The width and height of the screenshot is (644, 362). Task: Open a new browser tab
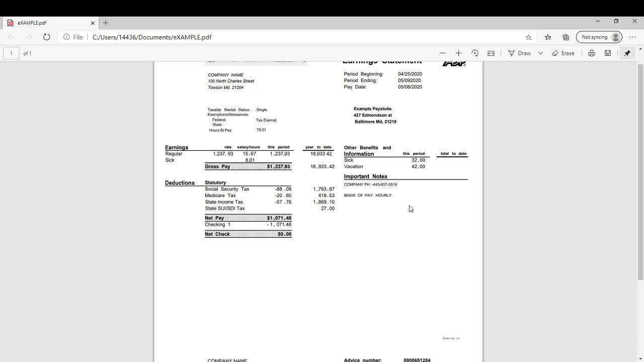[106, 23]
